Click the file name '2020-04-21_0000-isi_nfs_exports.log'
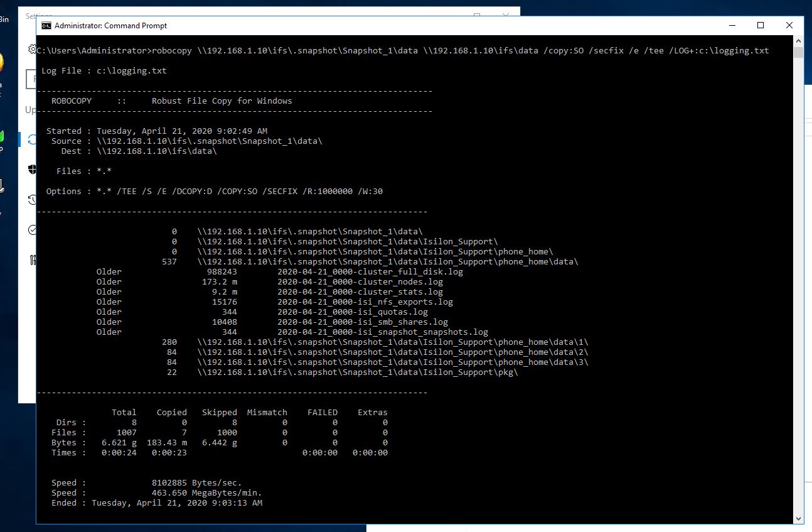Viewport: 812px width, 532px height. 365,301
